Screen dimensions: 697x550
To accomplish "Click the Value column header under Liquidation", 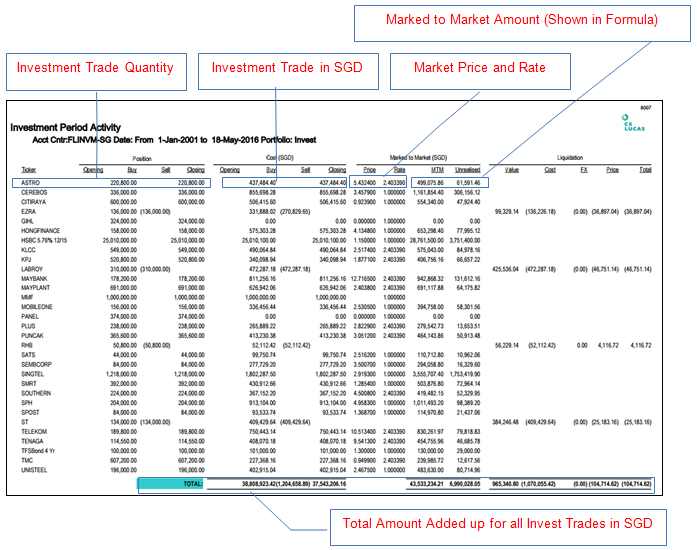I will coord(512,170).
